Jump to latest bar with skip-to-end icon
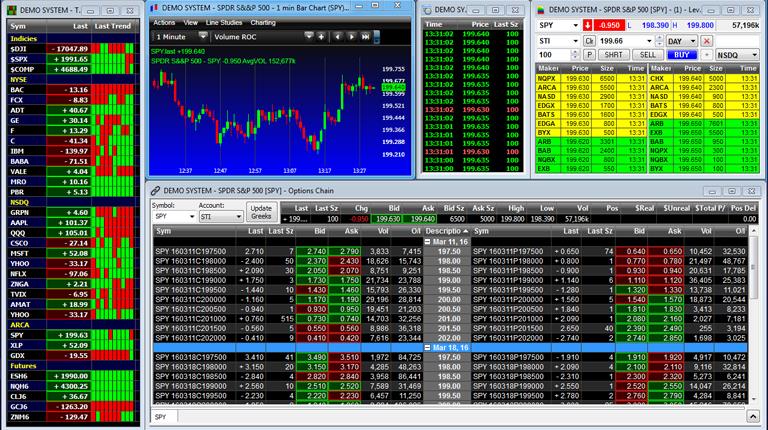 [x=365, y=37]
